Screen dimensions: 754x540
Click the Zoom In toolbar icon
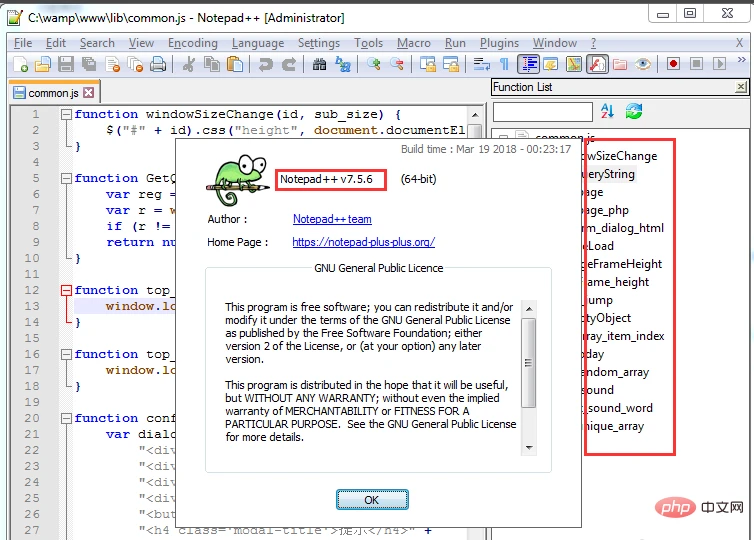pos(373,64)
